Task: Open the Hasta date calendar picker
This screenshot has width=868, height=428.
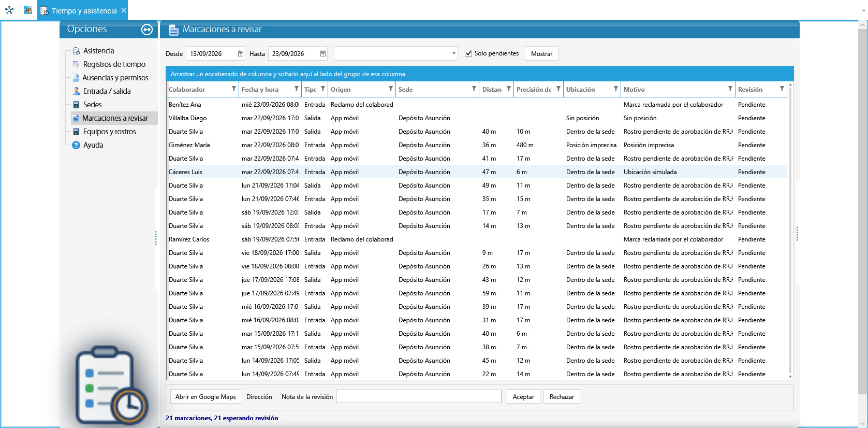Action: click(x=323, y=53)
